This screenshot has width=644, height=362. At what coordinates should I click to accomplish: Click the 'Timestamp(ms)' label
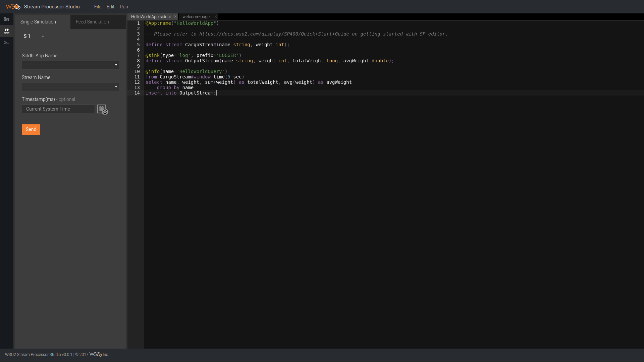coord(38,99)
